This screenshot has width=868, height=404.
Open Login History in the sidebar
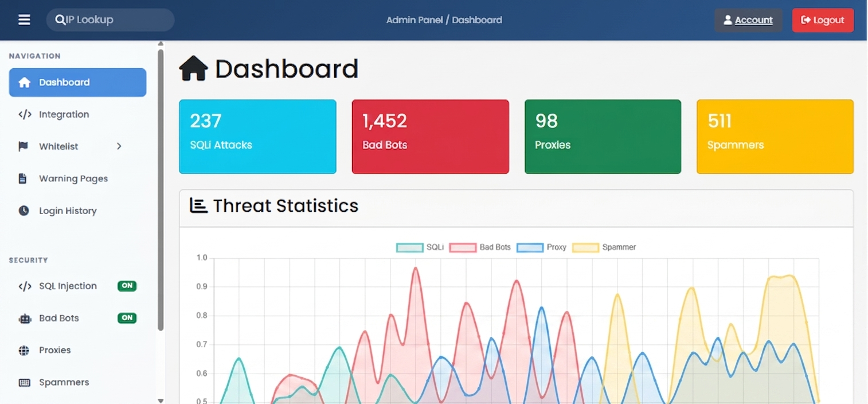click(77, 211)
